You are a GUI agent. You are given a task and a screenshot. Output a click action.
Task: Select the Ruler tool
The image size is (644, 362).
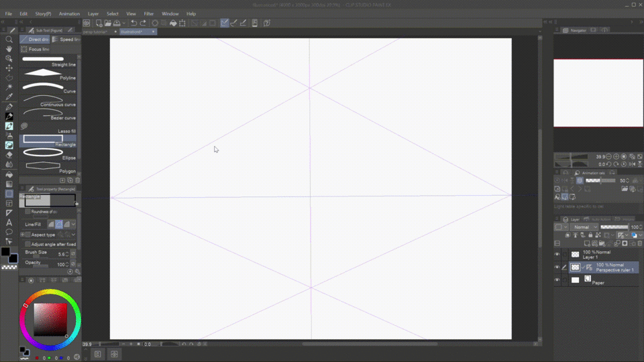(9, 213)
